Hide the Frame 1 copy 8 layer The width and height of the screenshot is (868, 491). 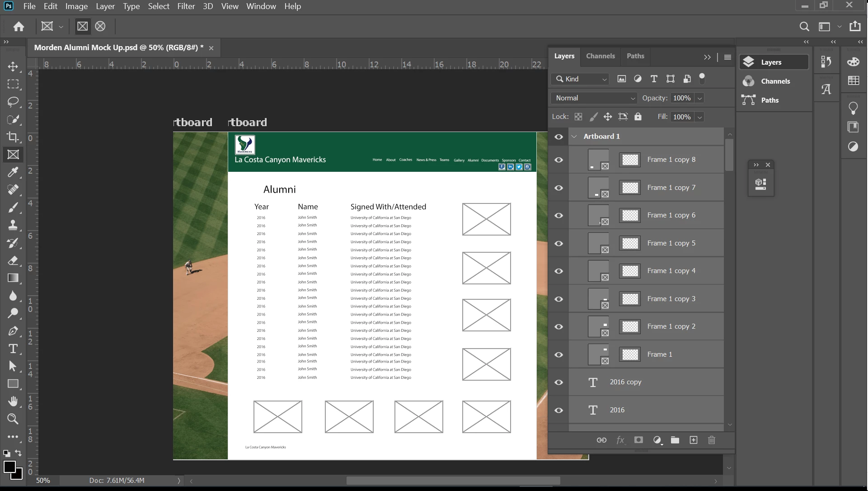(x=559, y=160)
